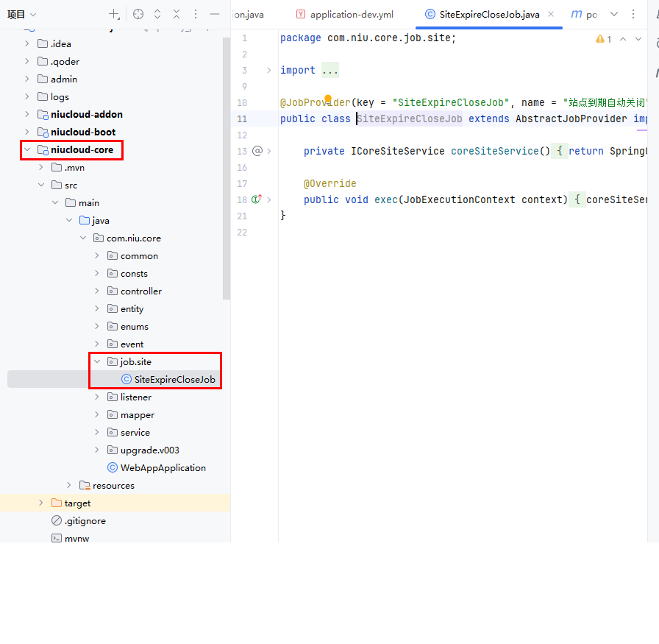The width and height of the screenshot is (659, 644).
Task: Jump to next highlighted problem down arrow
Action: (x=638, y=38)
